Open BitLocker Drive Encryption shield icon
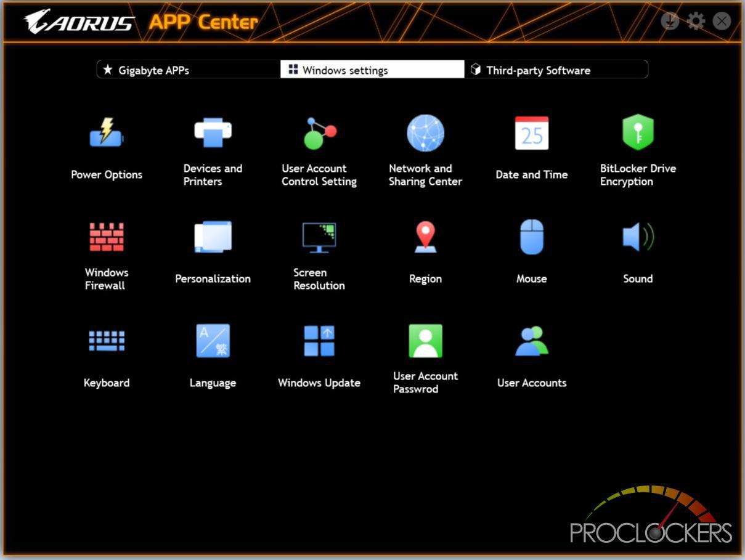This screenshot has height=560, width=745. [638, 132]
